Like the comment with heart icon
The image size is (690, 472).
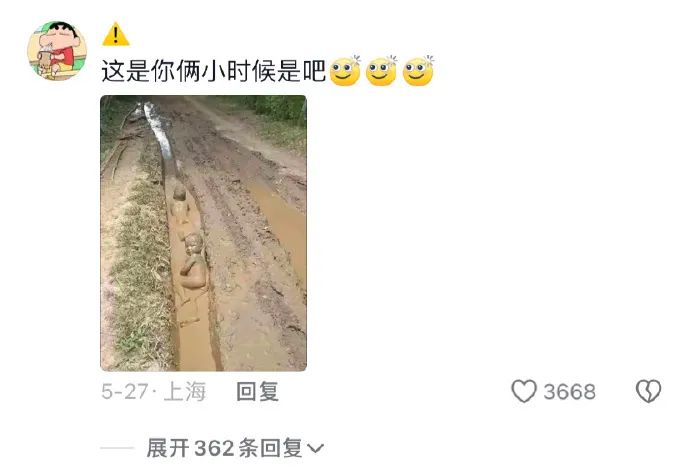(x=524, y=391)
